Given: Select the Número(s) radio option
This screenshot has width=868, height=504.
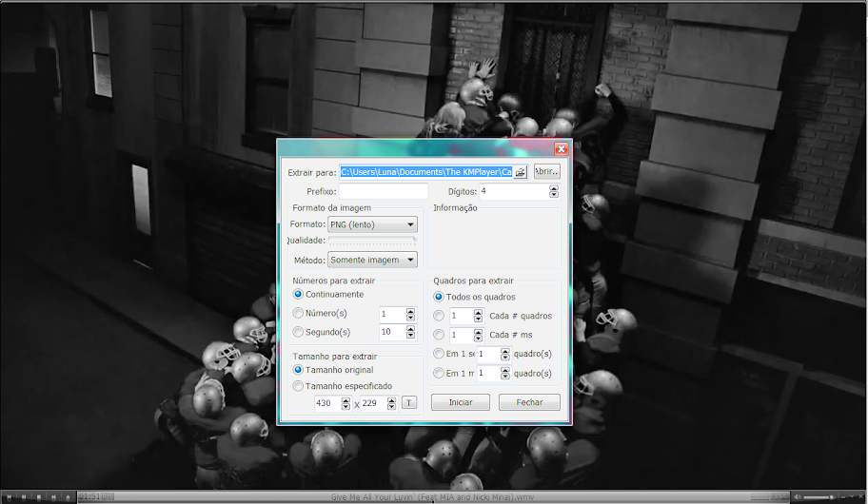Looking at the screenshot, I should [299, 313].
